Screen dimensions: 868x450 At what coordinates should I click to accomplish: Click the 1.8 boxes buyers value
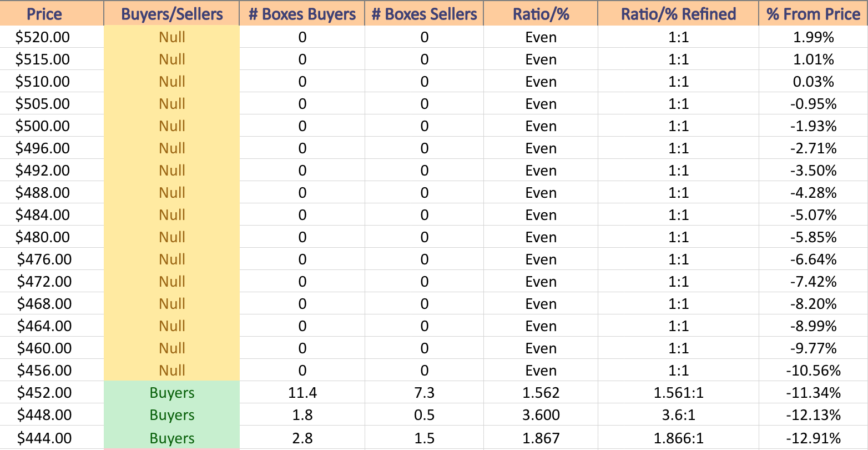click(x=302, y=415)
